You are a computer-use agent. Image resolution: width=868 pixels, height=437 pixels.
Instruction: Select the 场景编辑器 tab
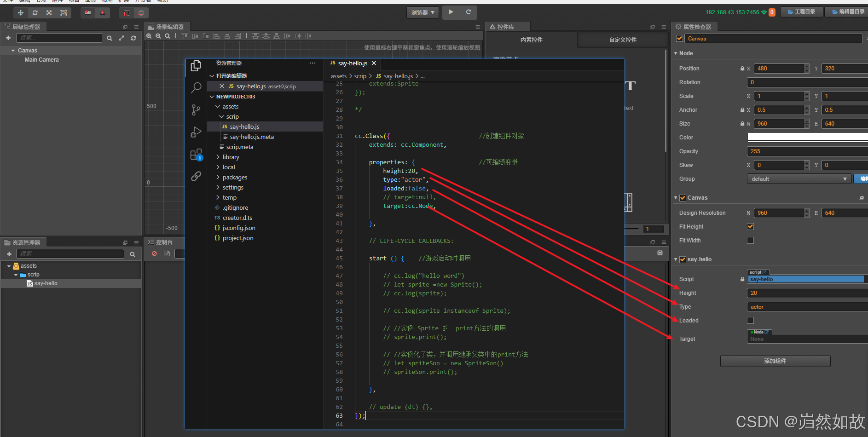tap(166, 27)
